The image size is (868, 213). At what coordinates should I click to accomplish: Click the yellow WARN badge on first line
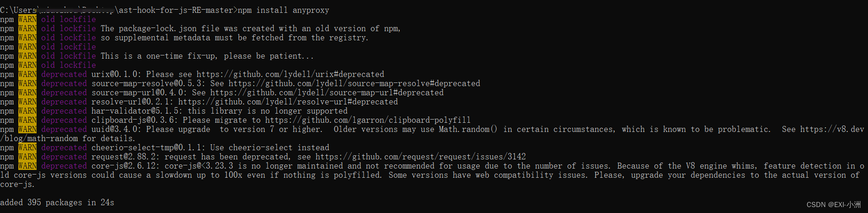pos(27,19)
